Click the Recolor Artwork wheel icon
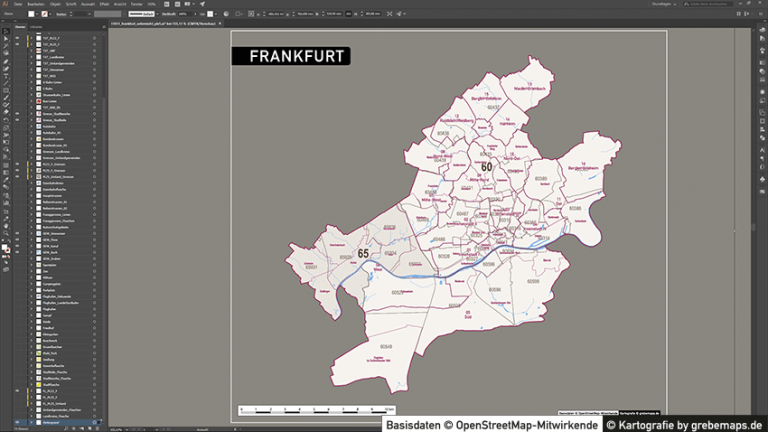768x432 pixels. (x=226, y=14)
